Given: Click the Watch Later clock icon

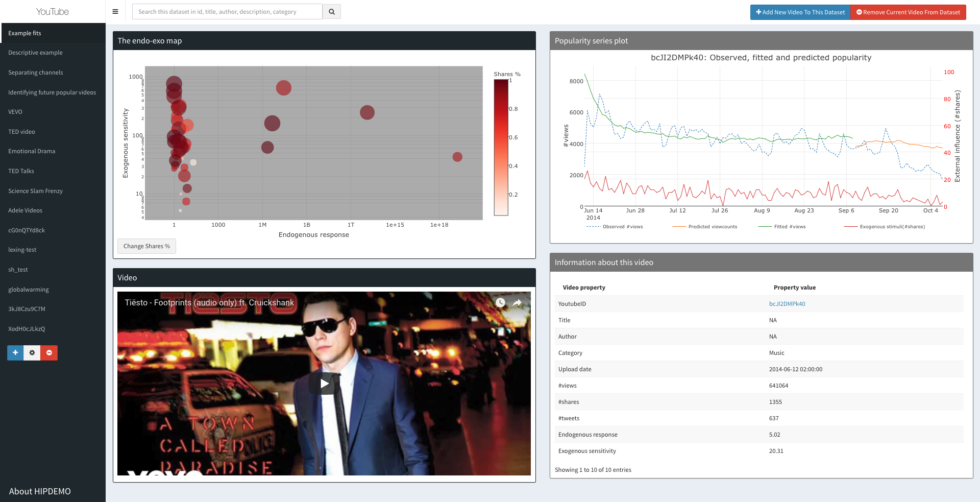Looking at the screenshot, I should (x=500, y=303).
